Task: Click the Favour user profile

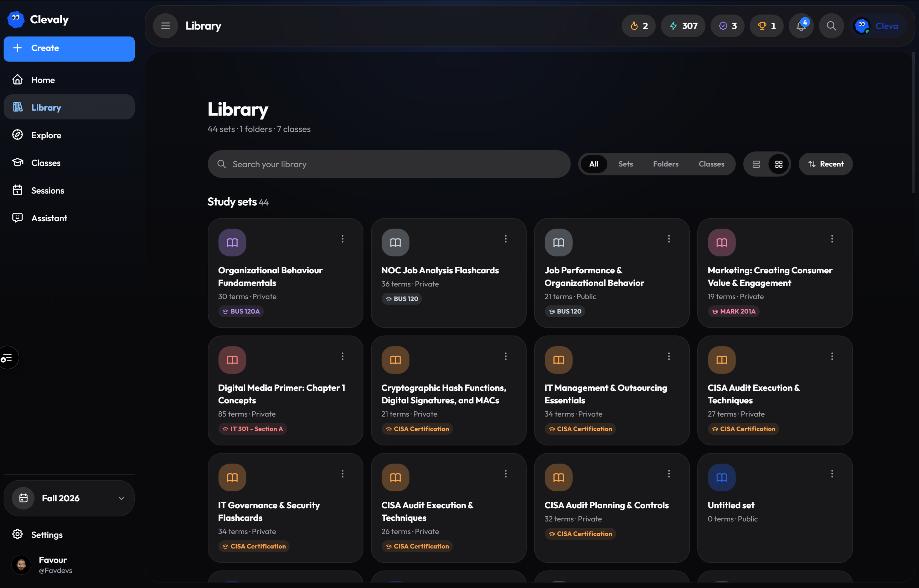Action: click(x=69, y=565)
